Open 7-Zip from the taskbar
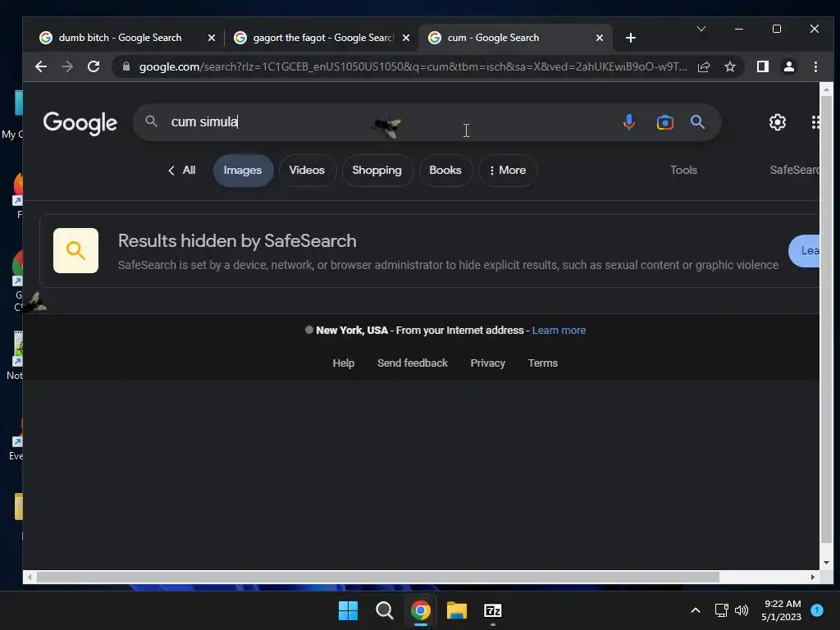Image resolution: width=840 pixels, height=630 pixels. [493, 610]
